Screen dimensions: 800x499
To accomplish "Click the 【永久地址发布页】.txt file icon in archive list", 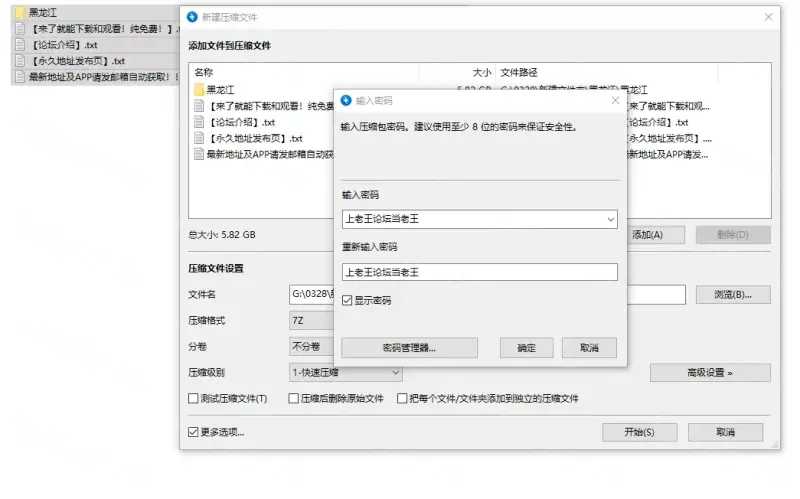I will coord(199,138).
